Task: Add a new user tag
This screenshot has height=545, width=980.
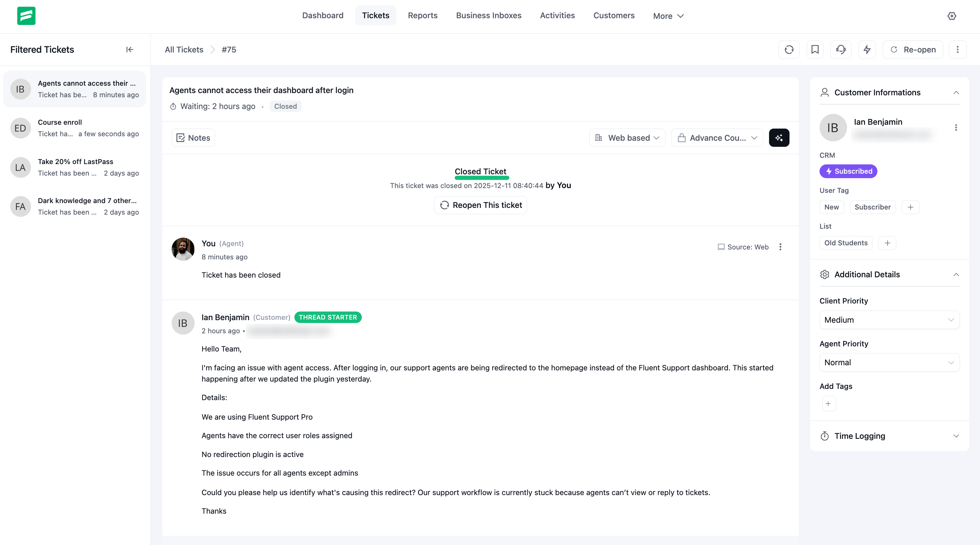Action: tap(910, 207)
